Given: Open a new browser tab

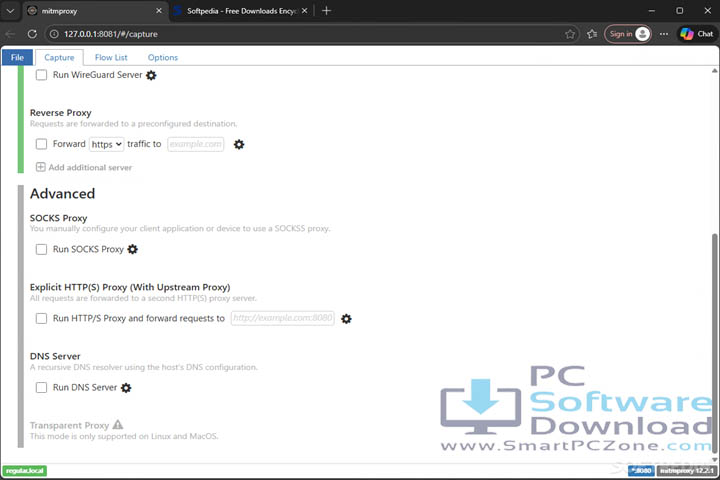Looking at the screenshot, I should point(326,11).
